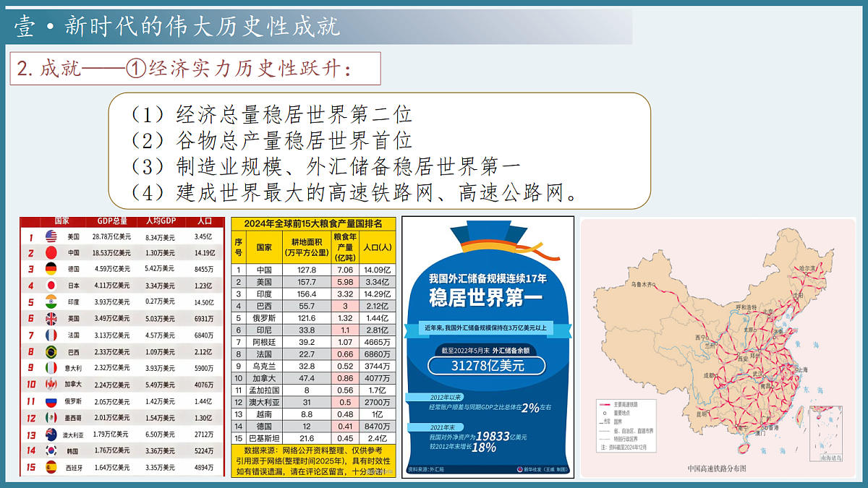The height and width of the screenshot is (488, 868).
Task: Click 哈尔滨 on the railway map
Action: (x=807, y=267)
